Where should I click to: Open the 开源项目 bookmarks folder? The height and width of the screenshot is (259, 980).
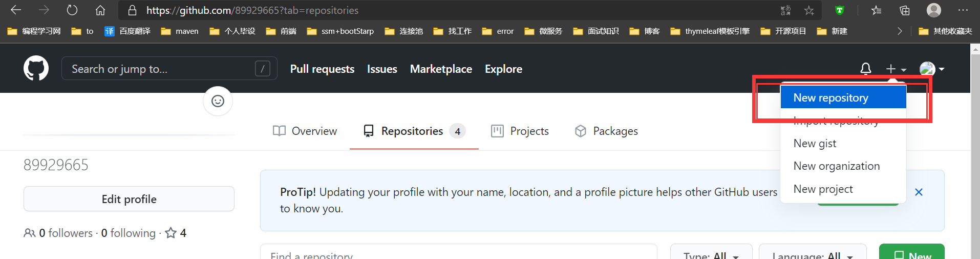click(x=783, y=31)
